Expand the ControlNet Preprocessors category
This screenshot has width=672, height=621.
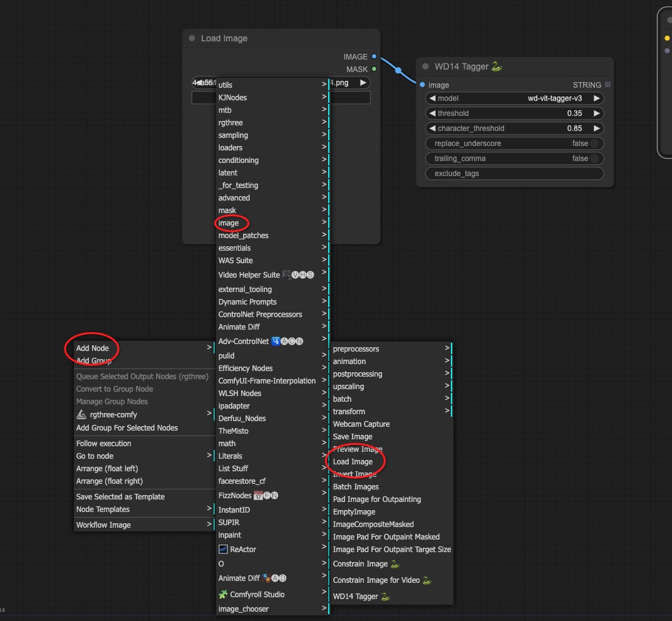(x=260, y=315)
